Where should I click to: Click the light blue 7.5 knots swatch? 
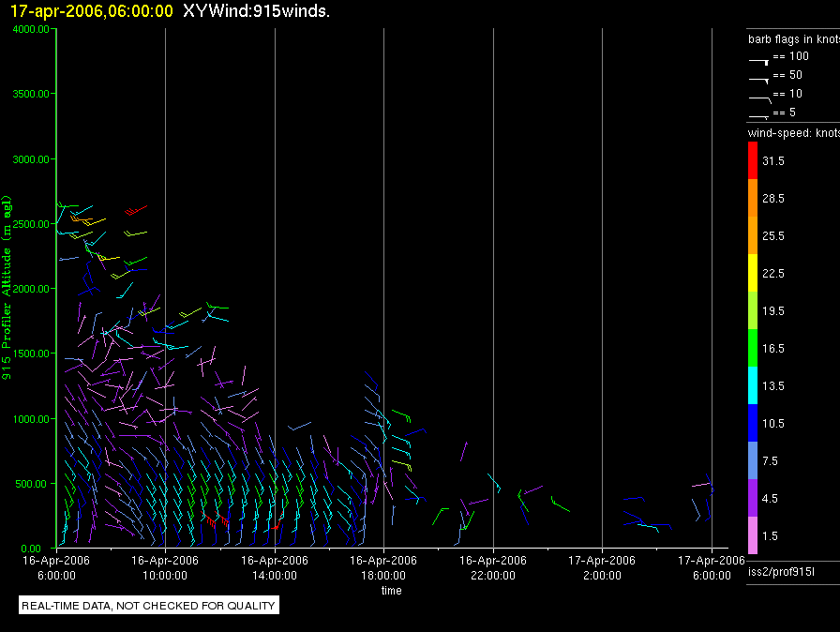753,460
